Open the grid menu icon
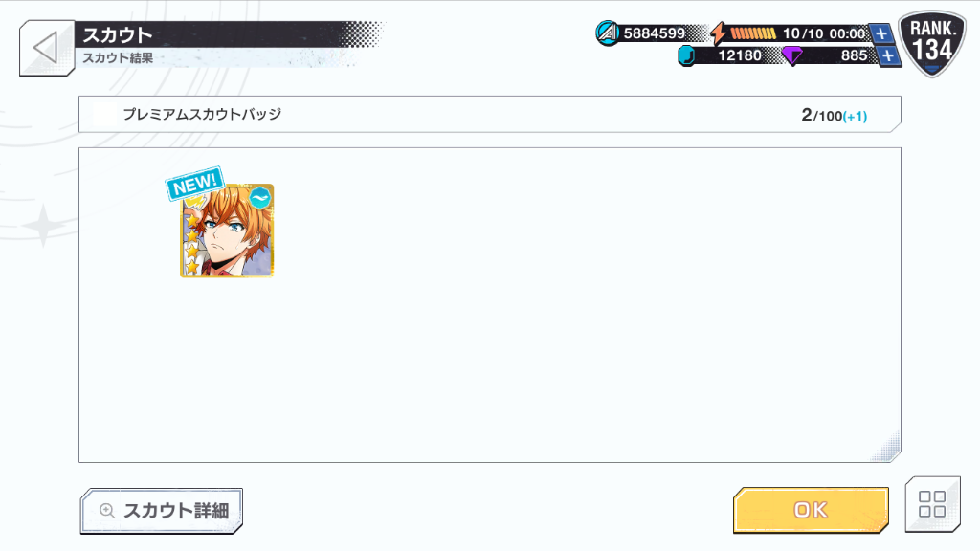This screenshot has height=551, width=980. [932, 503]
